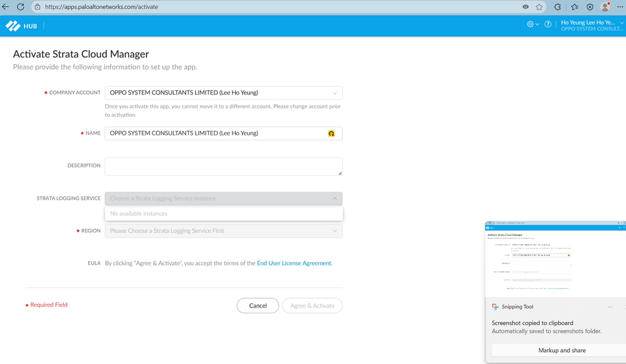The height and width of the screenshot is (364, 626).
Task: Reload the activate page
Action: (x=19, y=7)
